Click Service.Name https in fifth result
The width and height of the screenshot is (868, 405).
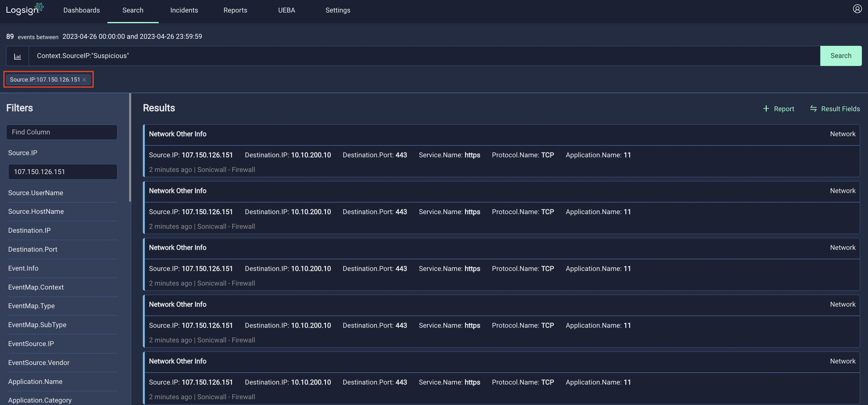coord(472,382)
